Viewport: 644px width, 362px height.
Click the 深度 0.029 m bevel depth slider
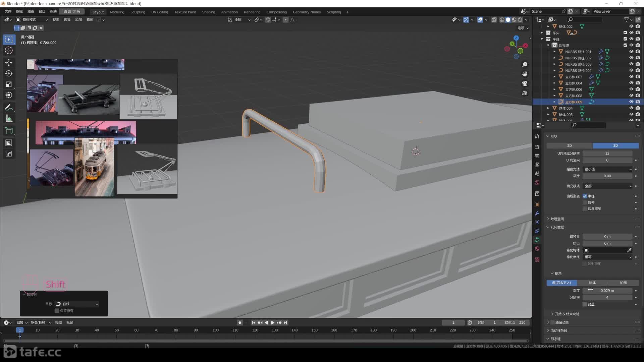coord(607,291)
